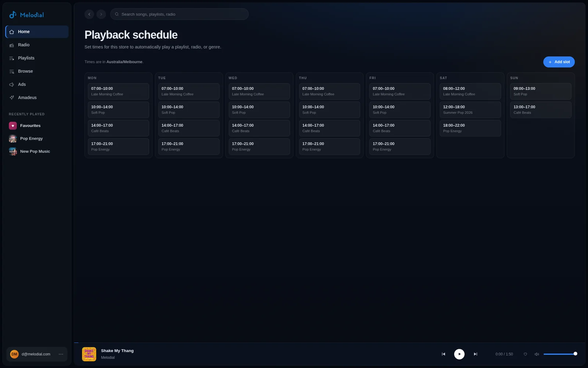This screenshot has width=588, height=368.
Task: Open Friday 07:00–10:00 Late Morning Coffee slot
Action: click(x=400, y=91)
